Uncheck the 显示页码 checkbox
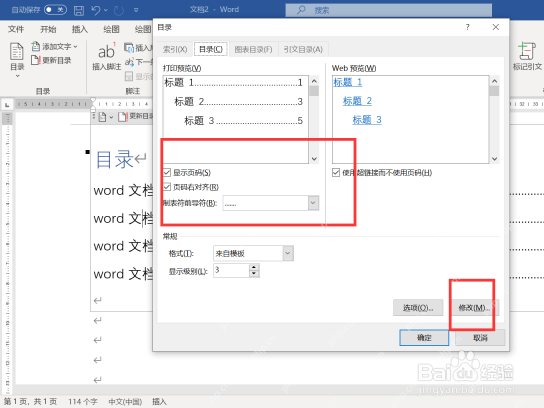This screenshot has width=544, height=408. coord(167,172)
